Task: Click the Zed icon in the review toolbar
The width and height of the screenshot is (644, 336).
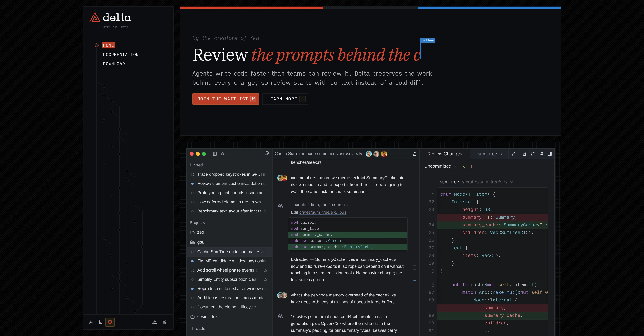Action: click(x=525, y=154)
